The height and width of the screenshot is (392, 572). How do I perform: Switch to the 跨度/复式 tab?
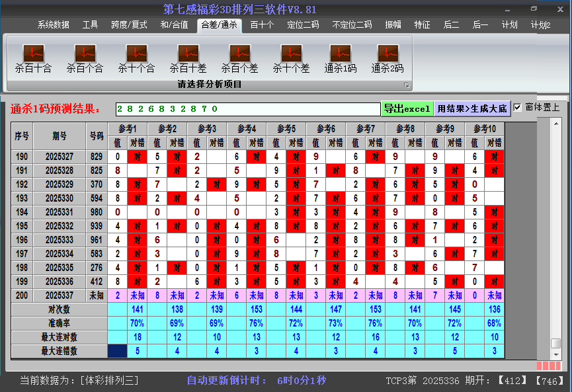tap(129, 25)
